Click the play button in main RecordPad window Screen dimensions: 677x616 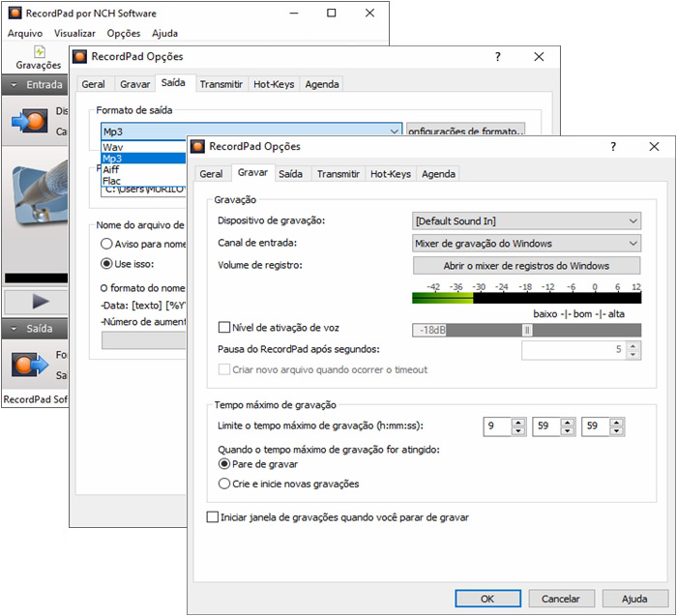(41, 302)
